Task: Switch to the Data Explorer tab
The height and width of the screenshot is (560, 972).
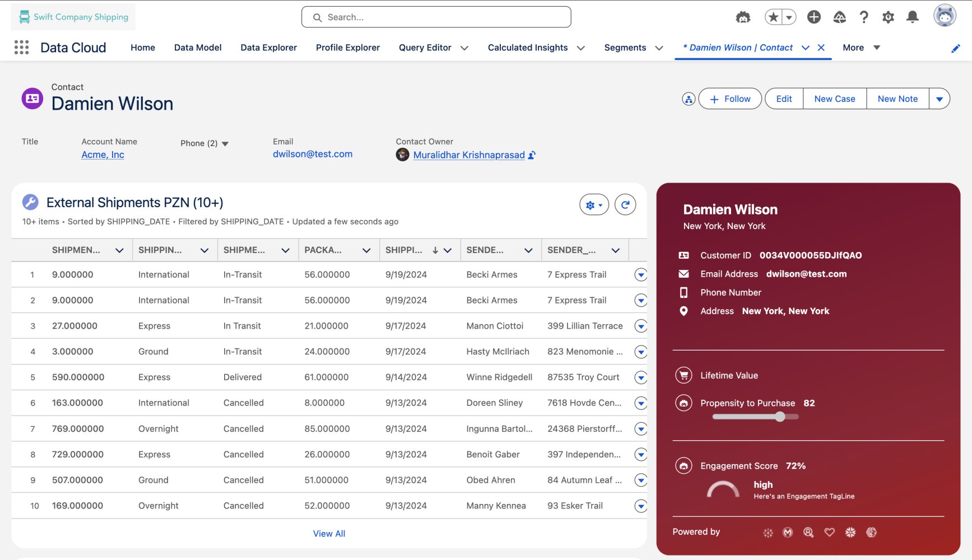Action: 268,48
